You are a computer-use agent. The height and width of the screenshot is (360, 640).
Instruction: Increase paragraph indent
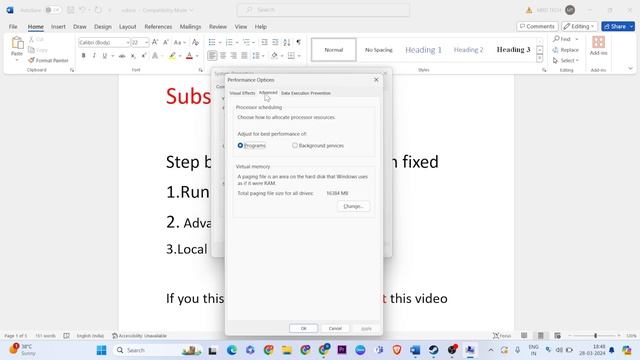[x=276, y=42]
